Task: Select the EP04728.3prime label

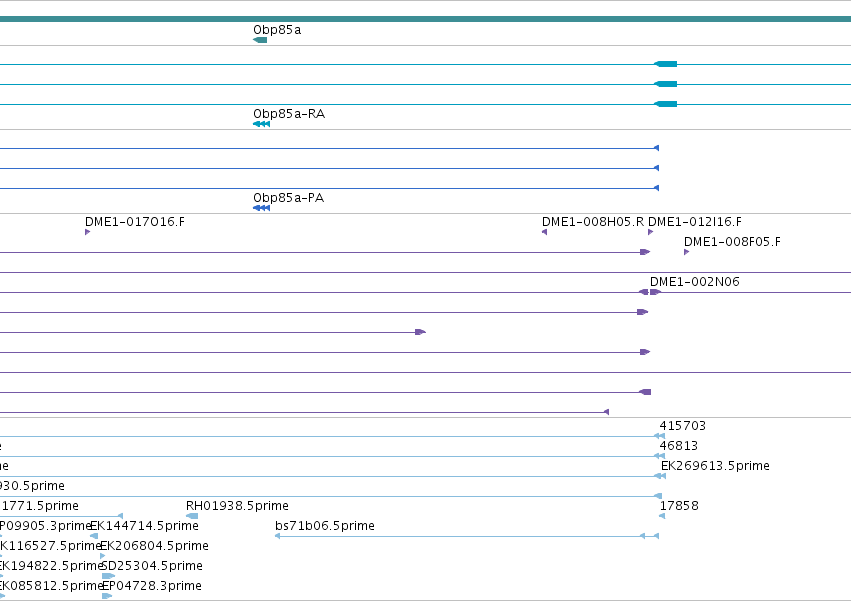Action: [152, 586]
